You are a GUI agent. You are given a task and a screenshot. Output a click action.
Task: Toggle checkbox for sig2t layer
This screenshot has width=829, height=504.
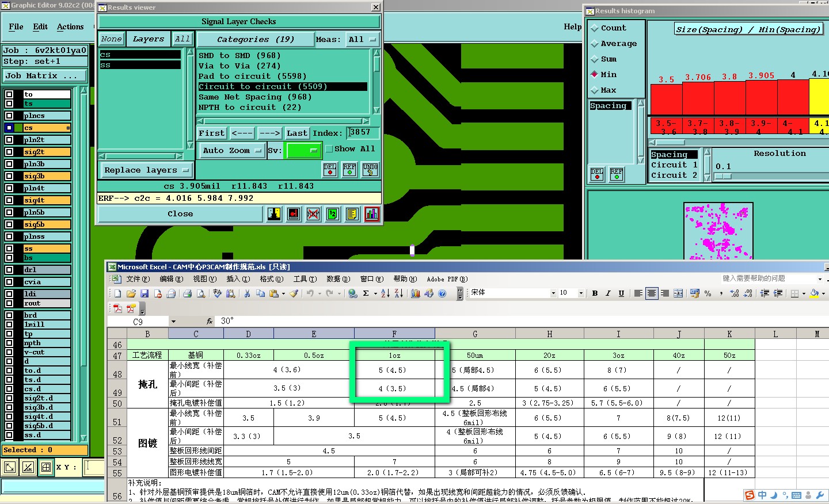(9, 152)
